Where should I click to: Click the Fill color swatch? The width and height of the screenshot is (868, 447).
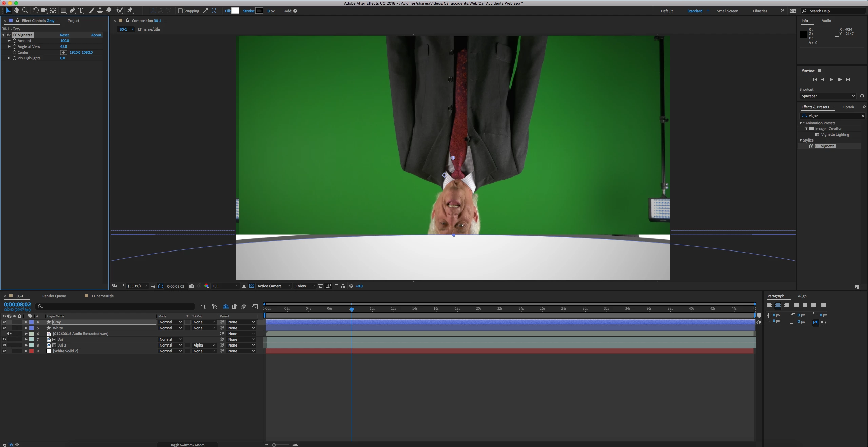tap(235, 11)
